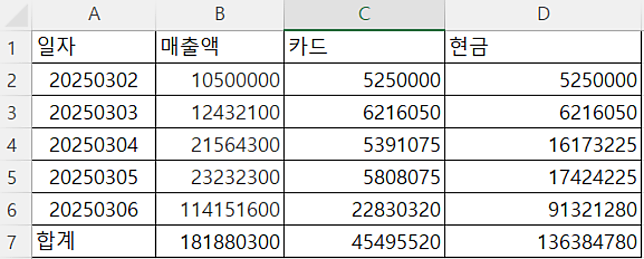Click card cell 5808075

click(364, 176)
